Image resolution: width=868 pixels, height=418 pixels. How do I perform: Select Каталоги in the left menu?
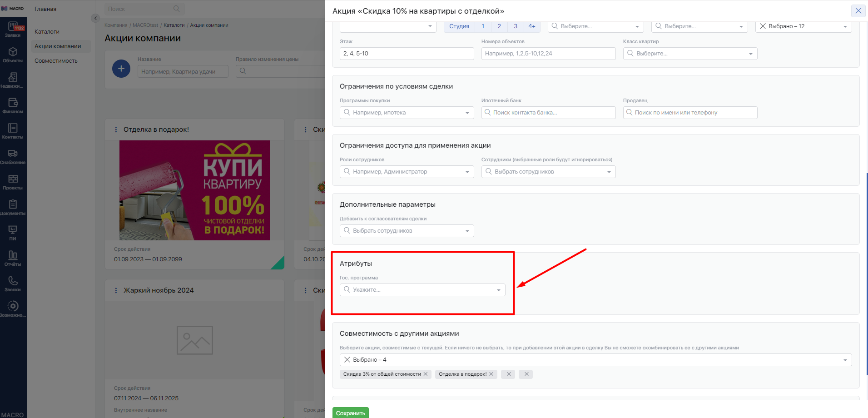pyautogui.click(x=47, y=32)
